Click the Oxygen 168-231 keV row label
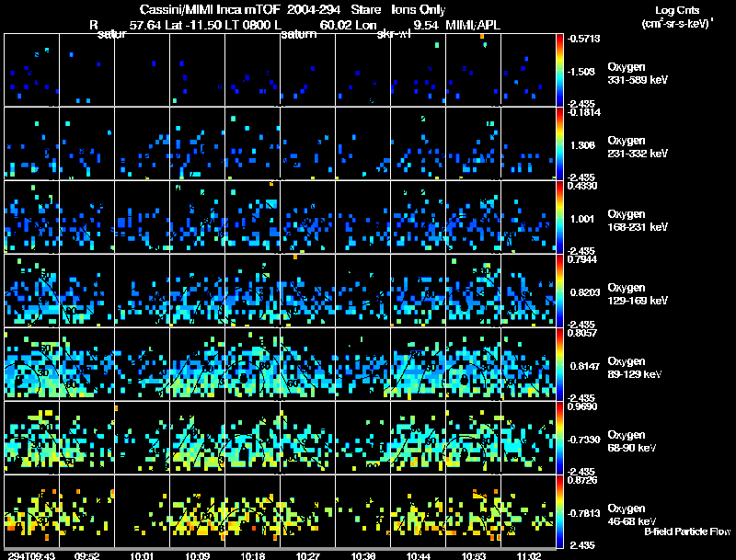Screen dimensions: 736x560 pos(638,221)
